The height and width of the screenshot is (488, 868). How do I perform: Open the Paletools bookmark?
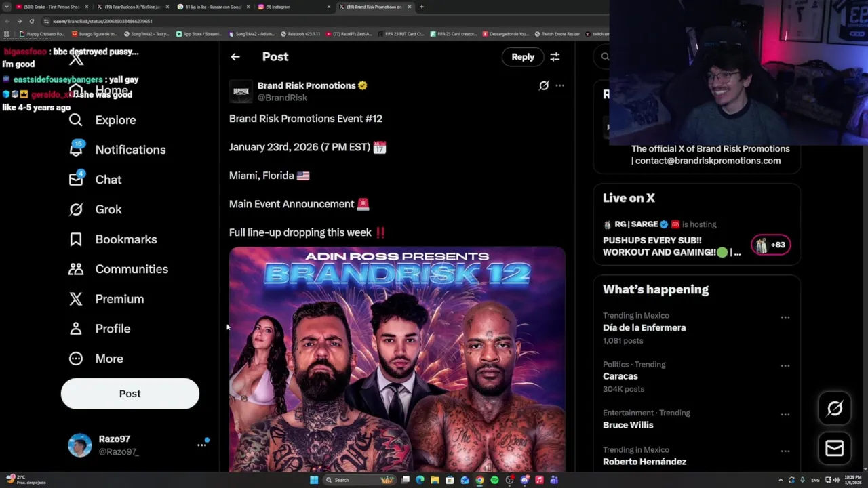coord(301,33)
